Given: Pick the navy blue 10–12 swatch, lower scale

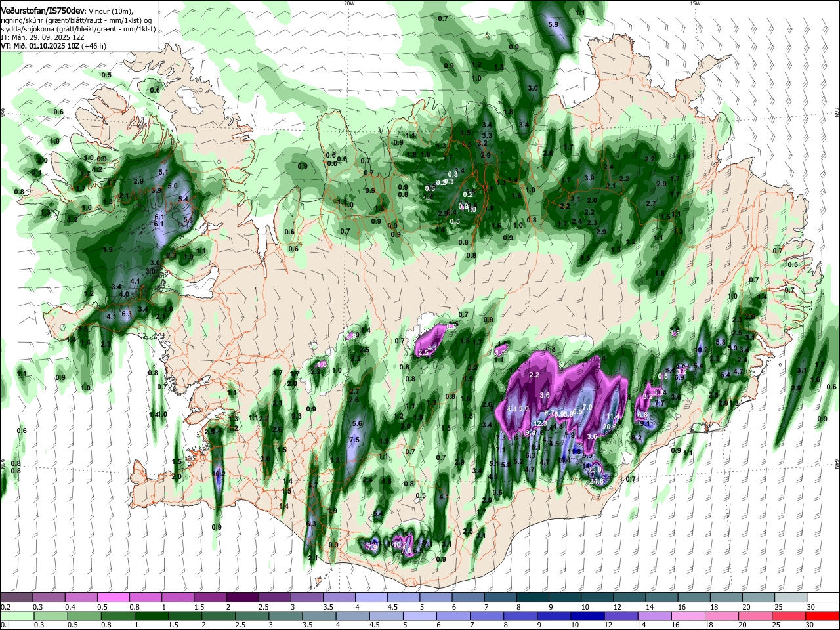Looking at the screenshot, I should [587, 617].
